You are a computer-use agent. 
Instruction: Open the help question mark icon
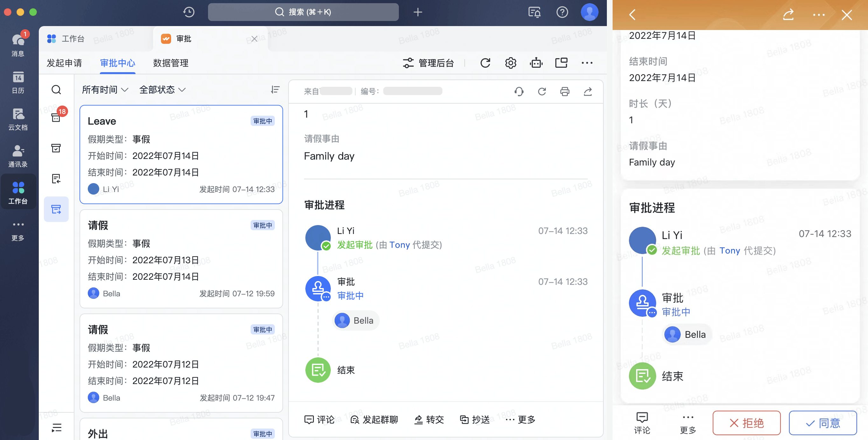(x=562, y=12)
